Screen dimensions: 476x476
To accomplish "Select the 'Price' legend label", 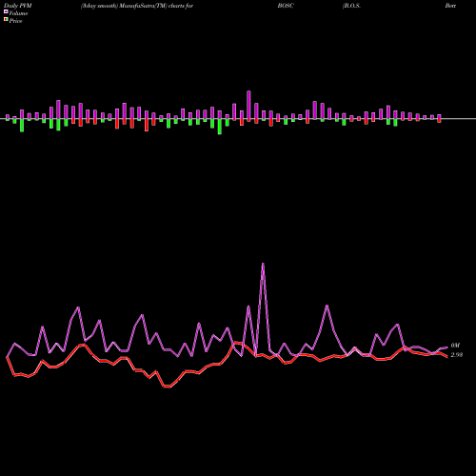I will (15, 21).
